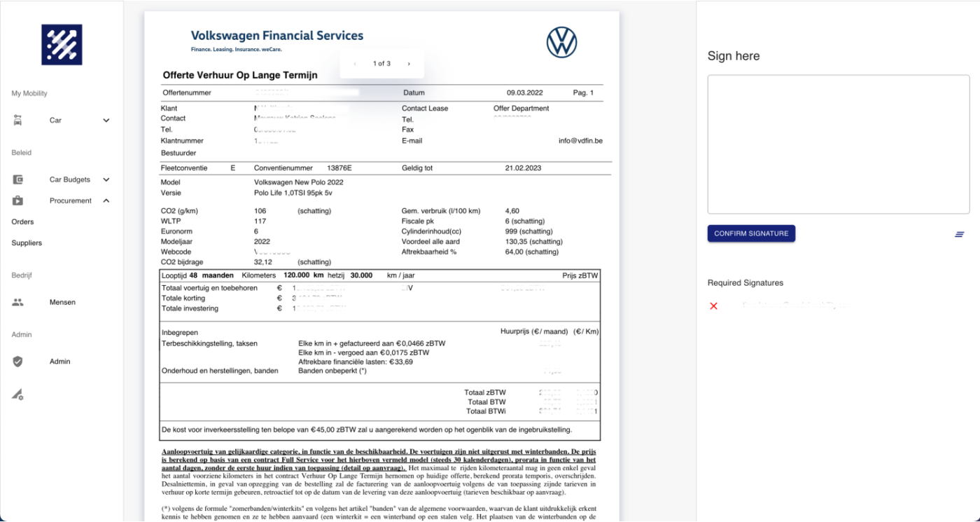Click the Offer Department text

[x=521, y=109]
